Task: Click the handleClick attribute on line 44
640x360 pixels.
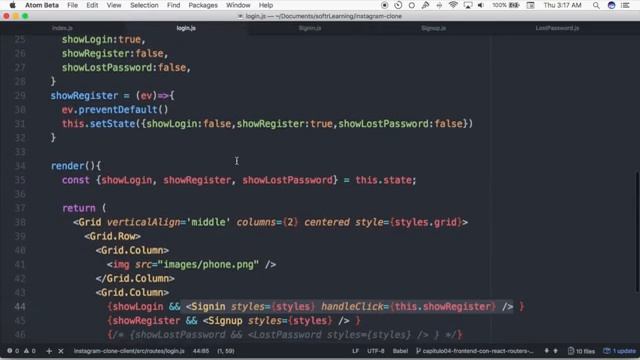Action: 352,307
